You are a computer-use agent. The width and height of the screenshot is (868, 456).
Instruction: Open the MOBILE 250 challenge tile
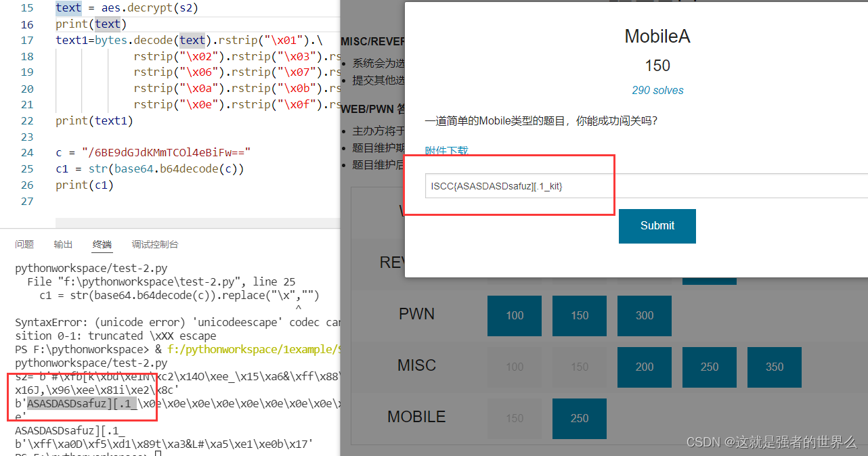[x=579, y=418]
